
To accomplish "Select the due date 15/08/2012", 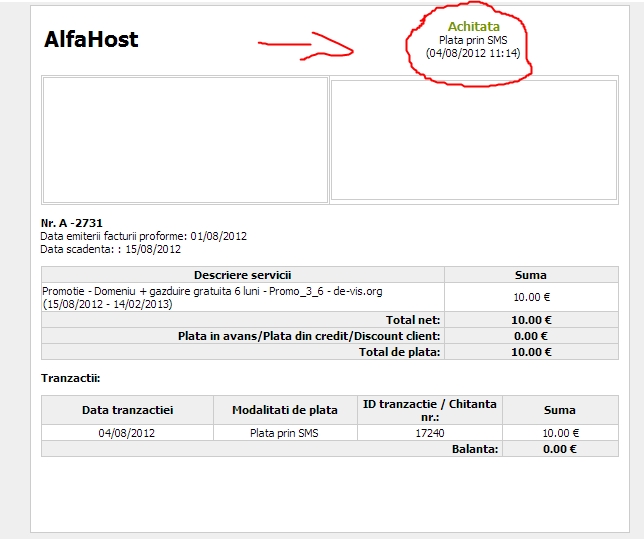I will pos(153,249).
